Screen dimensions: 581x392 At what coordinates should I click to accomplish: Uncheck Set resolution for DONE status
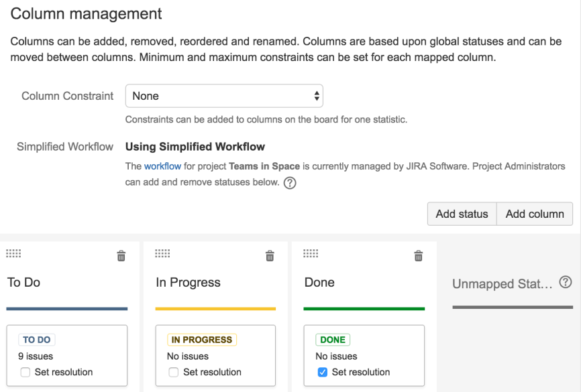[323, 373]
